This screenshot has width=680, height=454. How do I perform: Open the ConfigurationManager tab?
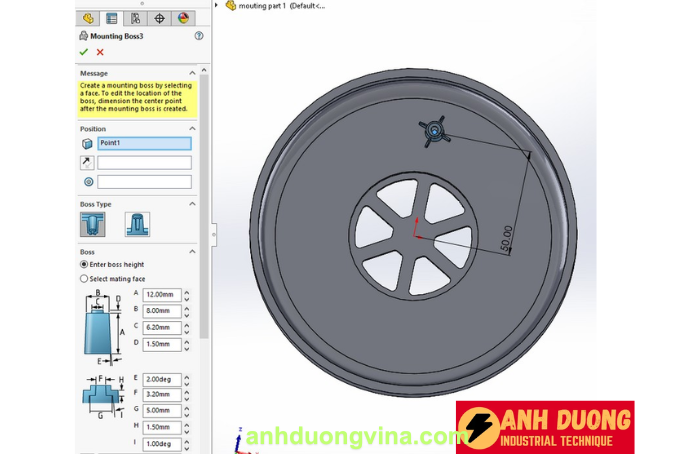coord(135,18)
